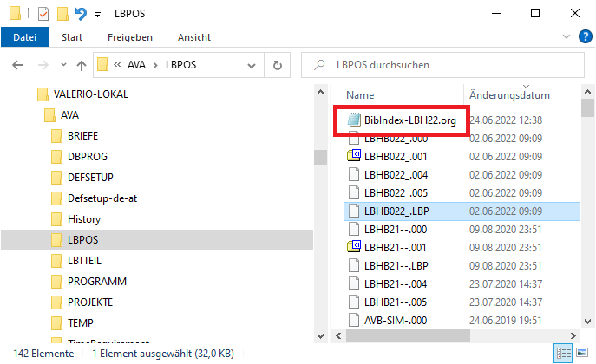Navigate back with the left arrow button
The image size is (596, 364).
18,65
